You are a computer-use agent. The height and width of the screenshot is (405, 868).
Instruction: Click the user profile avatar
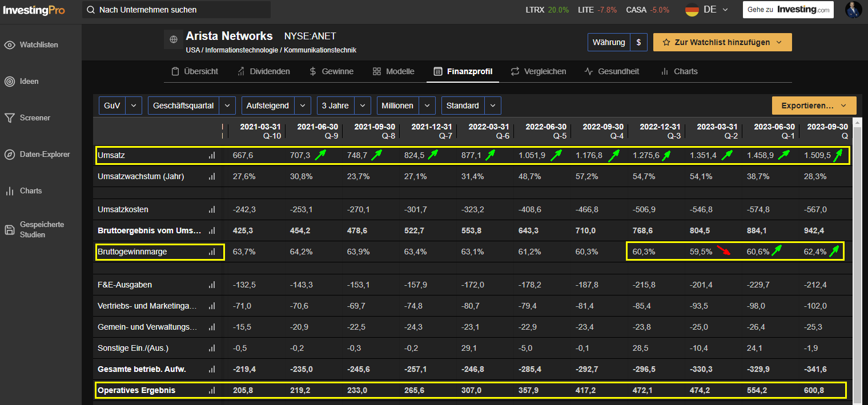(x=853, y=10)
